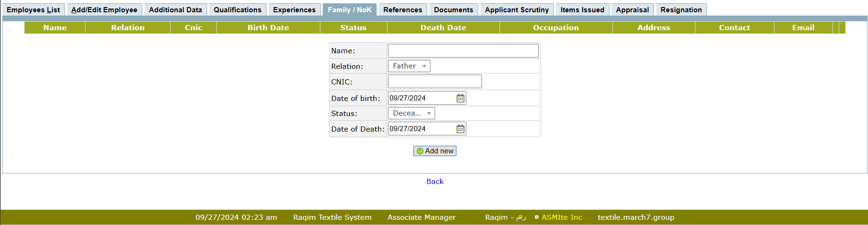Image resolution: width=868 pixels, height=225 pixels.
Task: Switch to the Items Issued tab
Action: (582, 10)
